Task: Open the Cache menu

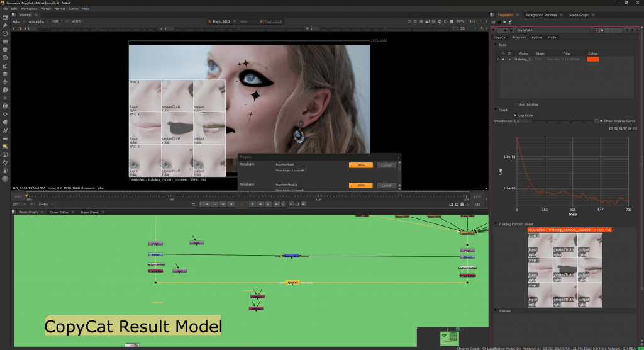Action: coord(74,9)
